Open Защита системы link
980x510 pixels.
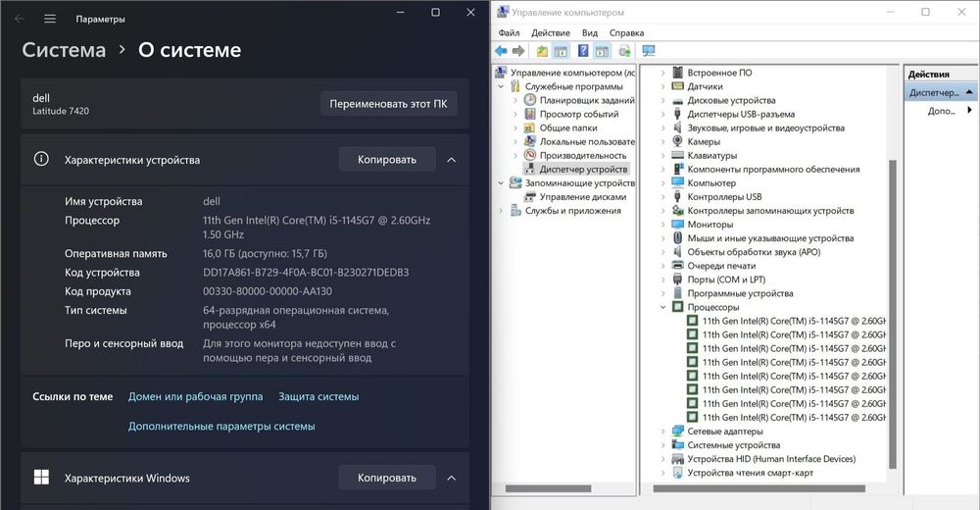click(318, 396)
